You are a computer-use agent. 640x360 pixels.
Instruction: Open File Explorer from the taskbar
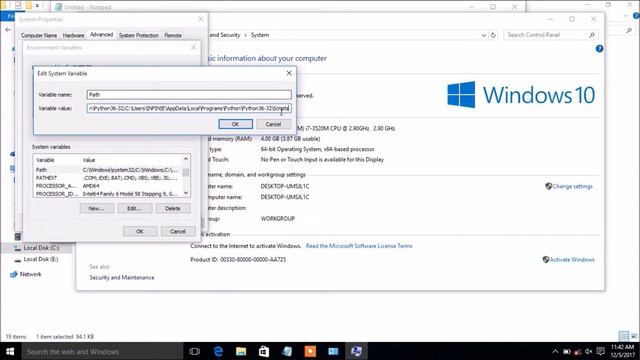pyautogui.click(x=241, y=351)
